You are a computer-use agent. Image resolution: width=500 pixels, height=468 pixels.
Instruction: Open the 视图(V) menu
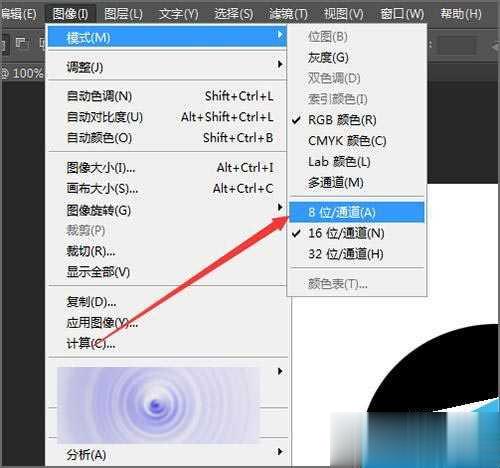pyautogui.click(x=343, y=14)
